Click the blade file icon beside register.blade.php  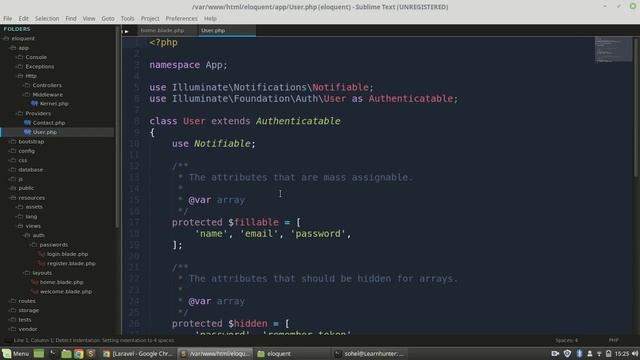[41, 263]
